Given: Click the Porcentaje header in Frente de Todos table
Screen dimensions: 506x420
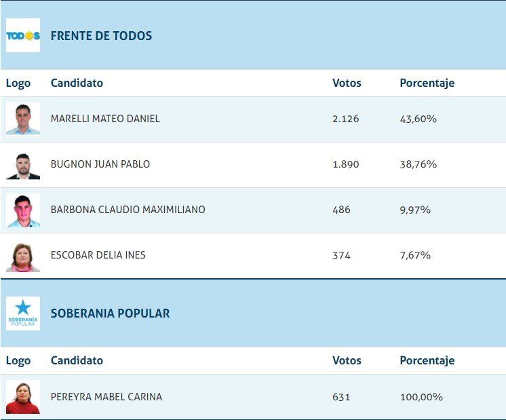Looking at the screenshot, I should tap(427, 83).
